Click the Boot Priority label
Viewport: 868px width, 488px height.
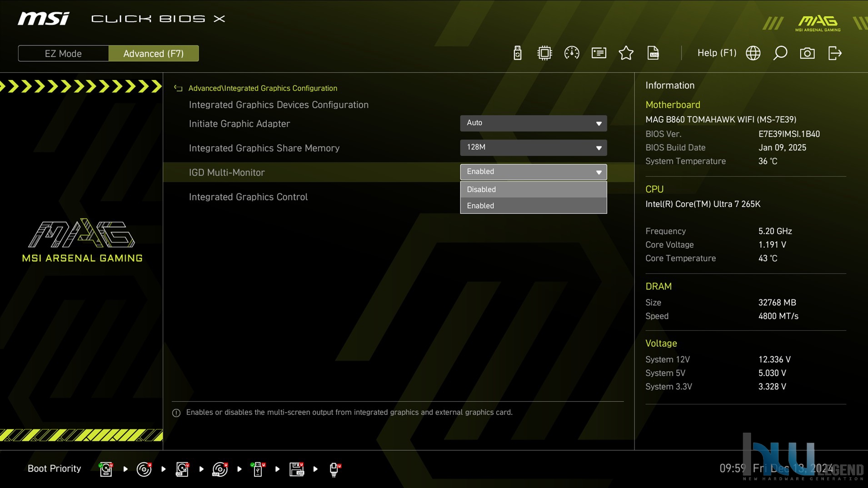(54, 468)
